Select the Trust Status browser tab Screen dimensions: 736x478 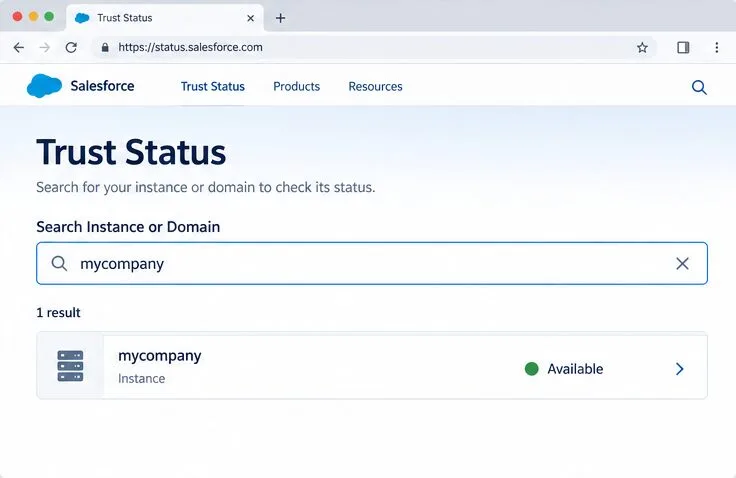(x=165, y=18)
